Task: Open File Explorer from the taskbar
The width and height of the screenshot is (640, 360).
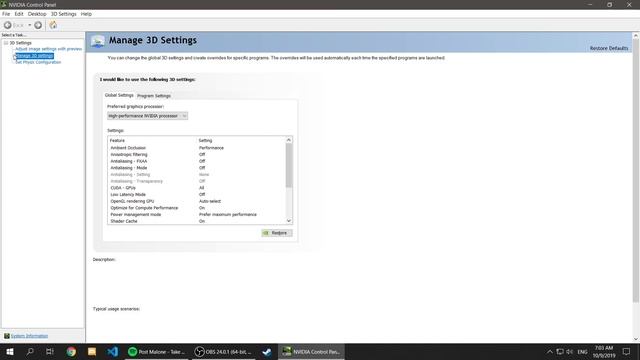Action: coord(92,351)
